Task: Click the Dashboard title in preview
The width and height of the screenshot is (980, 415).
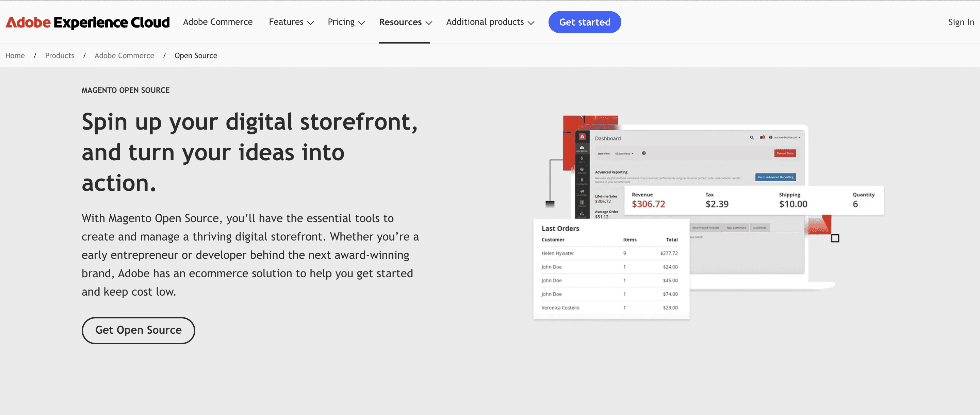Action: coord(607,138)
